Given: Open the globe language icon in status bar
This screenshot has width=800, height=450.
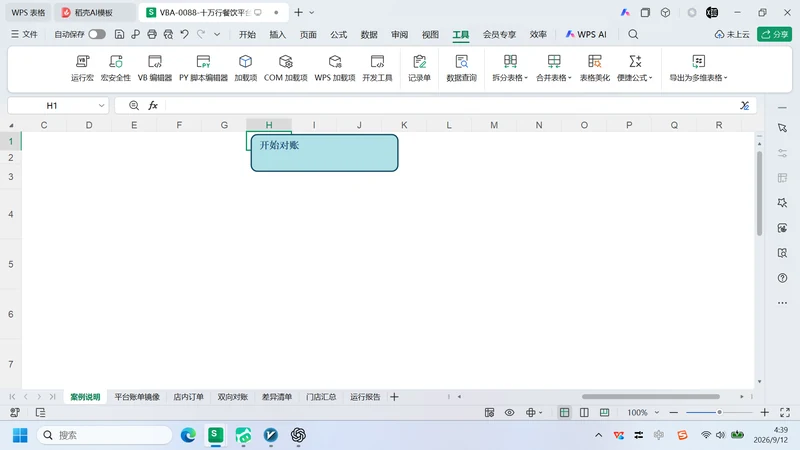Looking at the screenshot, I should [x=531, y=412].
